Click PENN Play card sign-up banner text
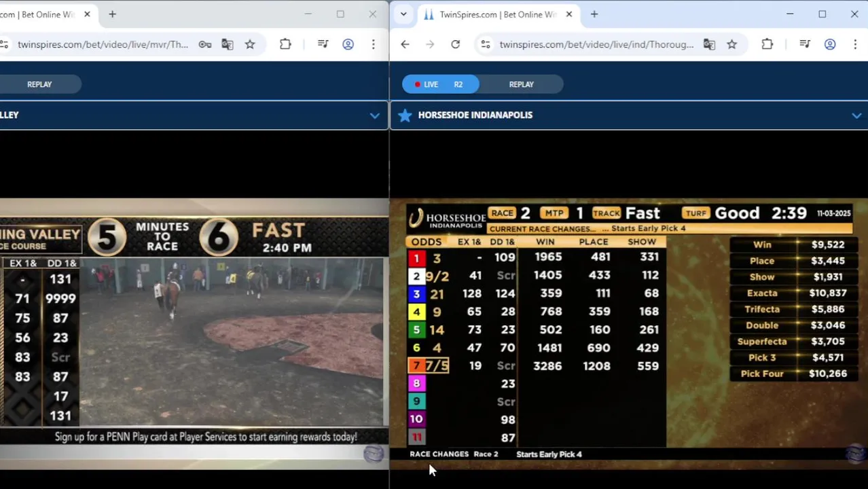868x489 pixels. click(206, 437)
